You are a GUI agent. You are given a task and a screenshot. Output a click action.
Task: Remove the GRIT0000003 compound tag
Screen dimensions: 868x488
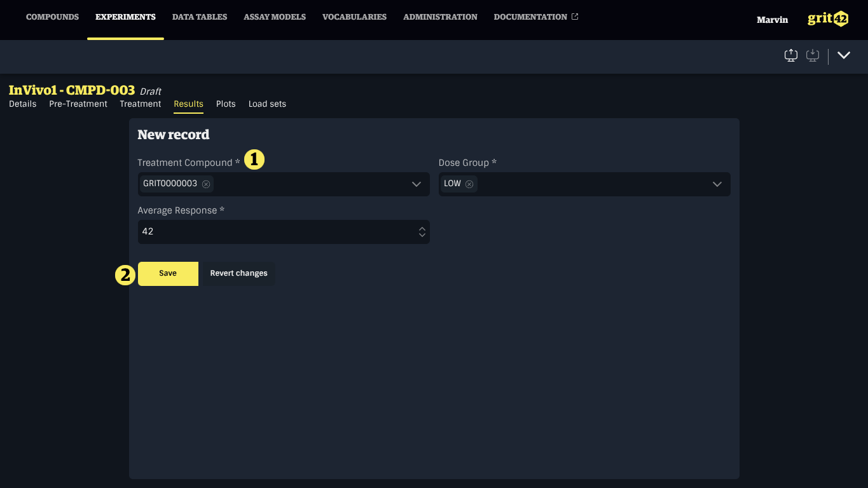[206, 184]
